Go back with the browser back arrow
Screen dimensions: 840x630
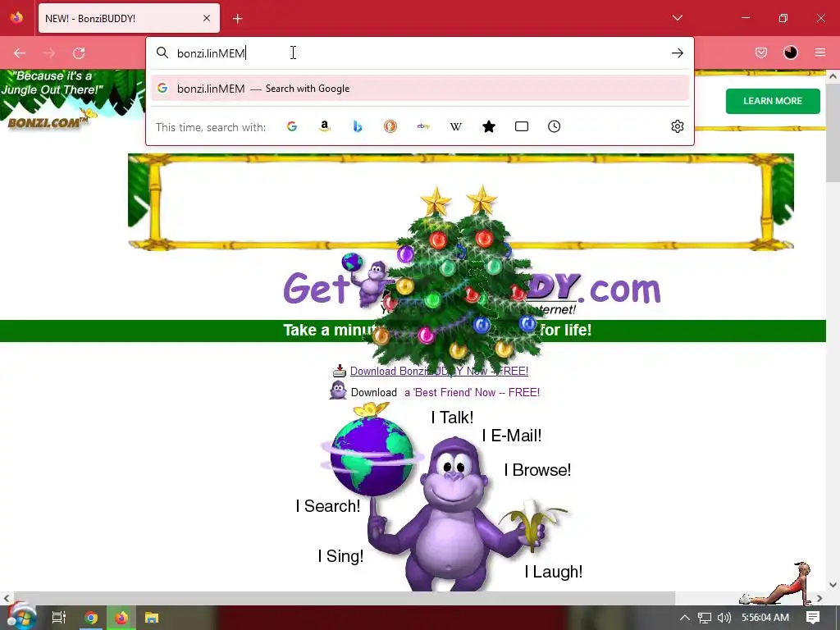tap(20, 53)
